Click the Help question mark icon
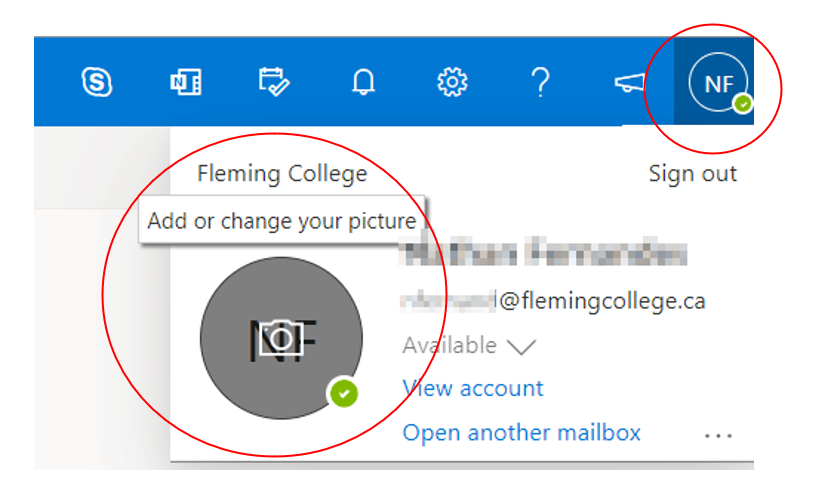Screen dimensions: 822x498 pos(540,83)
